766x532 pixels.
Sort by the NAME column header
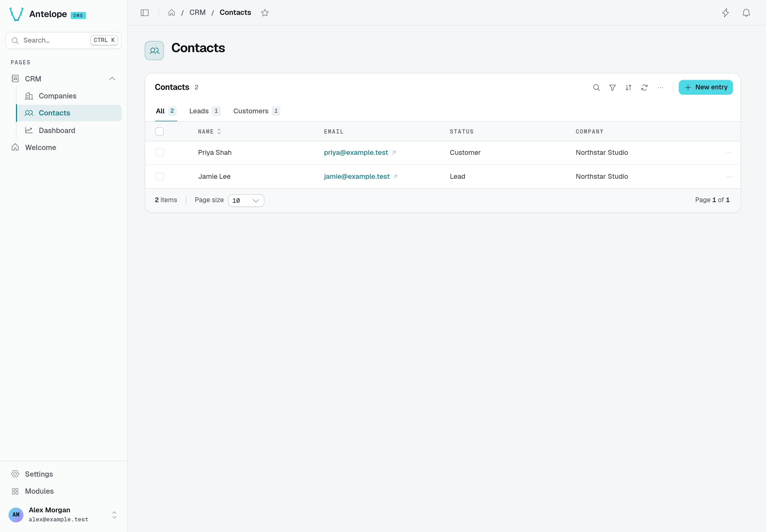pyautogui.click(x=209, y=132)
